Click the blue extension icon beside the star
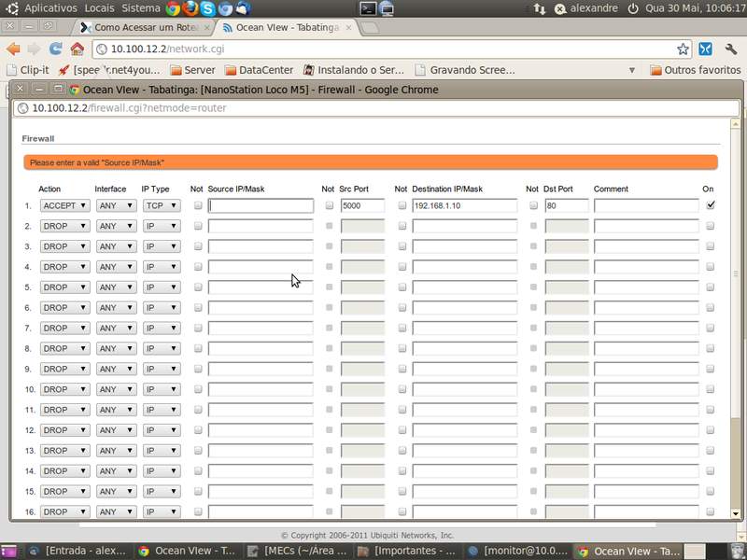 (706, 49)
